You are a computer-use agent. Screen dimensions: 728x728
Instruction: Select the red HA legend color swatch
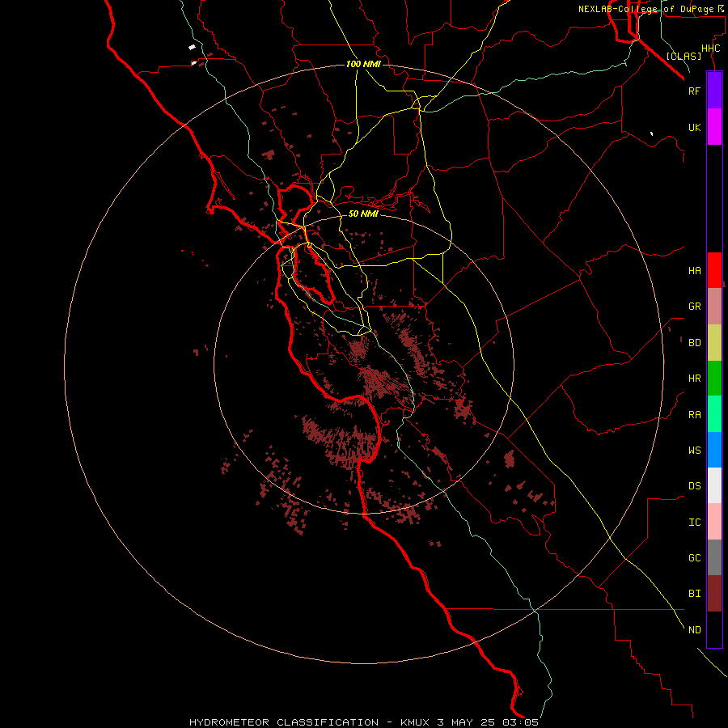[714, 270]
